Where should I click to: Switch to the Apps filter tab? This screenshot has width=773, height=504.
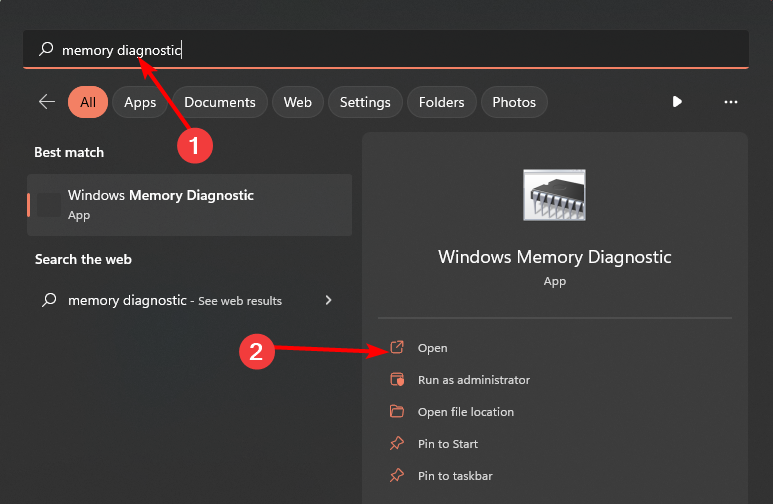click(140, 102)
